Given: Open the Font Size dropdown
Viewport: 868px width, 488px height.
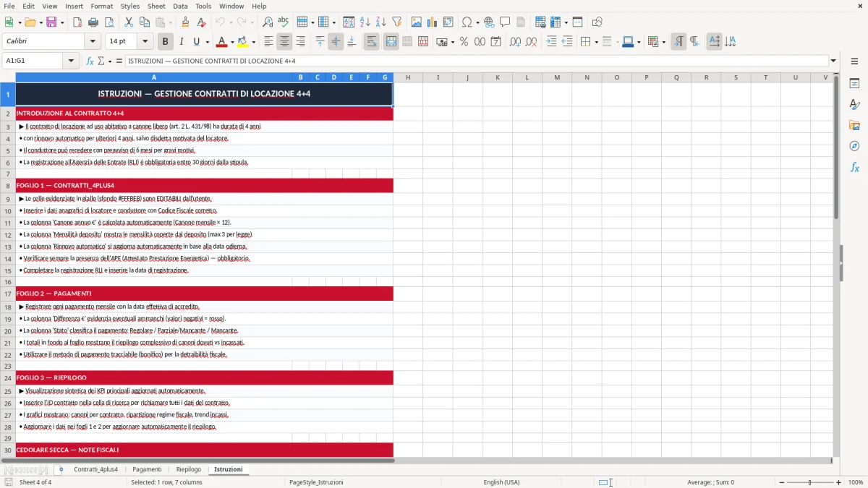Looking at the screenshot, I should point(145,41).
